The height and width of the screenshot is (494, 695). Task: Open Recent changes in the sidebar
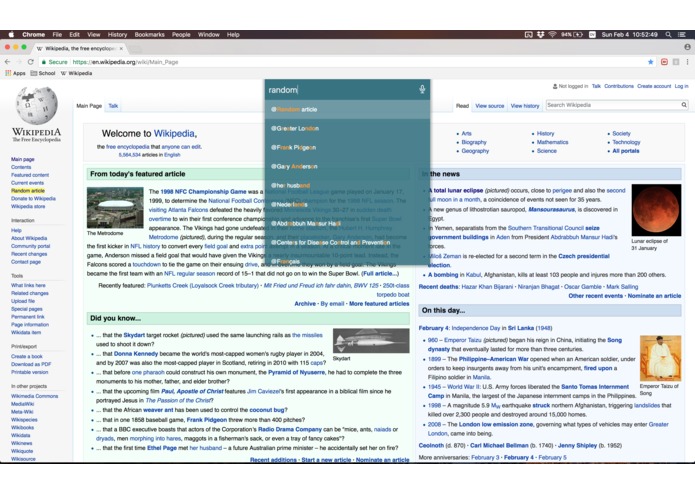29,254
